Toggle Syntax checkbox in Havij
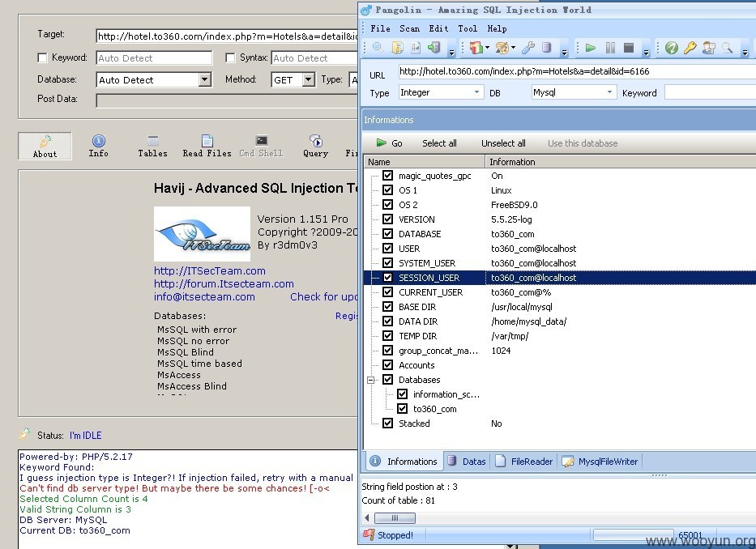 point(230,57)
